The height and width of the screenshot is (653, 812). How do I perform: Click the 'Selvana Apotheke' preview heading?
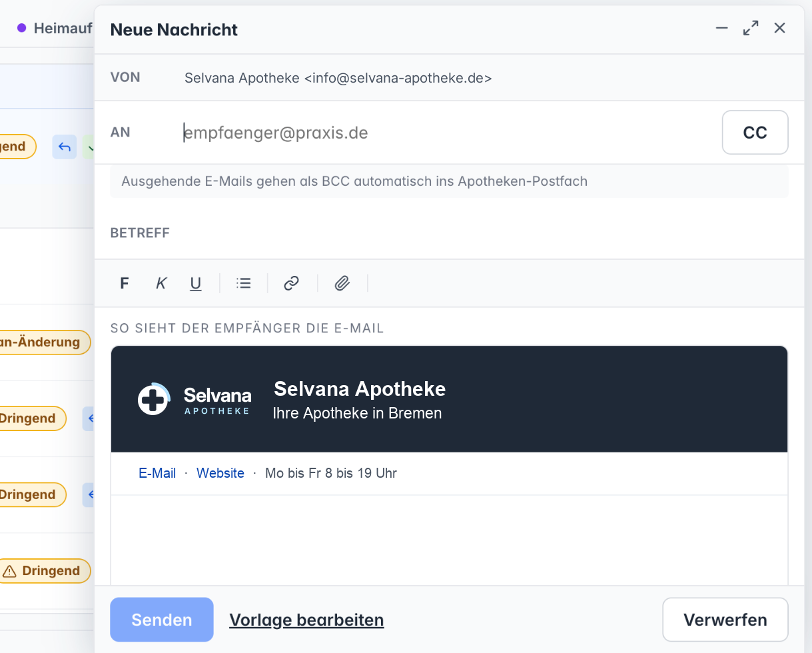click(x=360, y=388)
